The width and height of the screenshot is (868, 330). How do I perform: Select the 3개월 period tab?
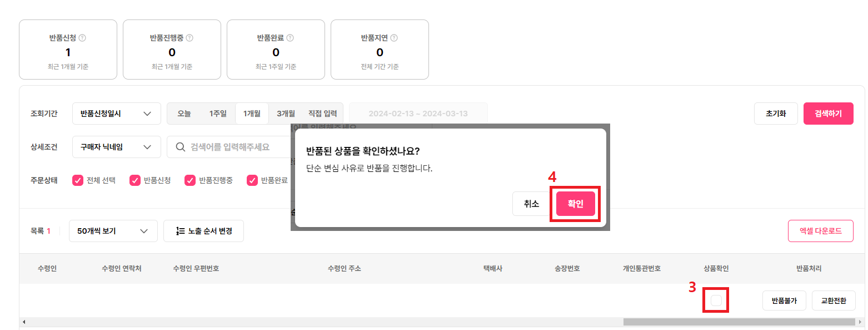tap(286, 114)
